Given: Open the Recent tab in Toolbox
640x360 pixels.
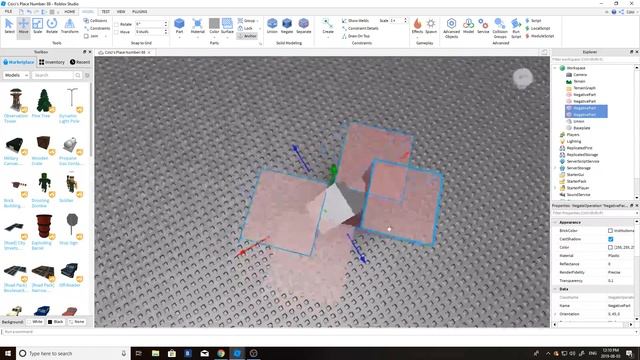Looking at the screenshot, I should [80, 62].
